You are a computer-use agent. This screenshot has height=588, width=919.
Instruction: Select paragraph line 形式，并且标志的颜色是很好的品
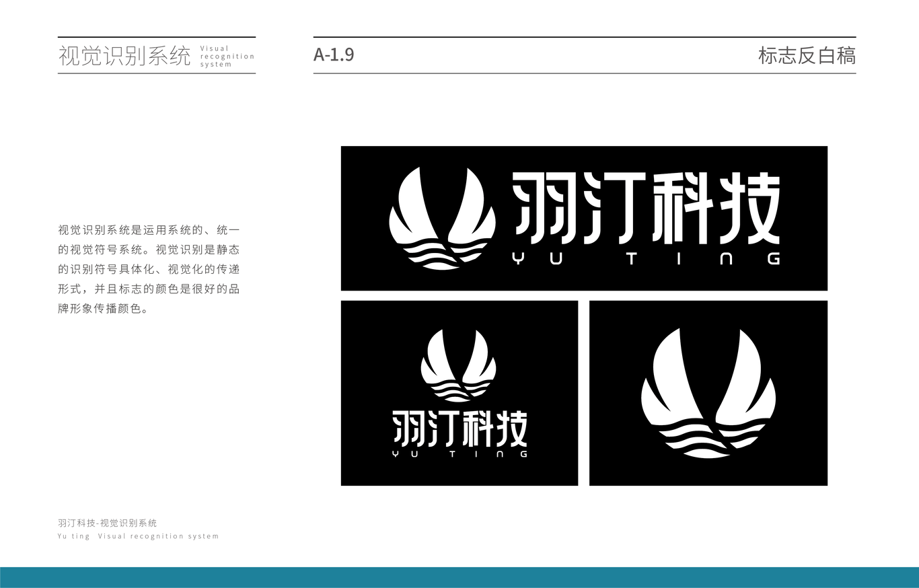[149, 290]
